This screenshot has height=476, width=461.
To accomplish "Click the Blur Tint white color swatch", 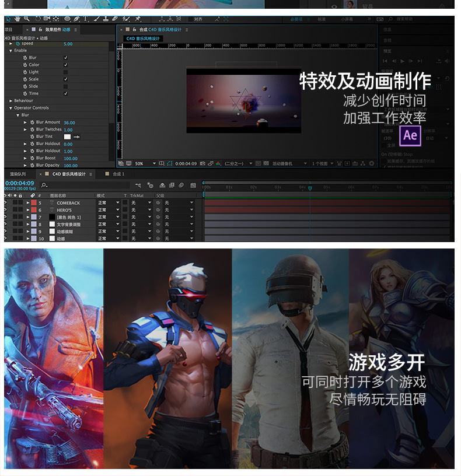I will (x=67, y=136).
